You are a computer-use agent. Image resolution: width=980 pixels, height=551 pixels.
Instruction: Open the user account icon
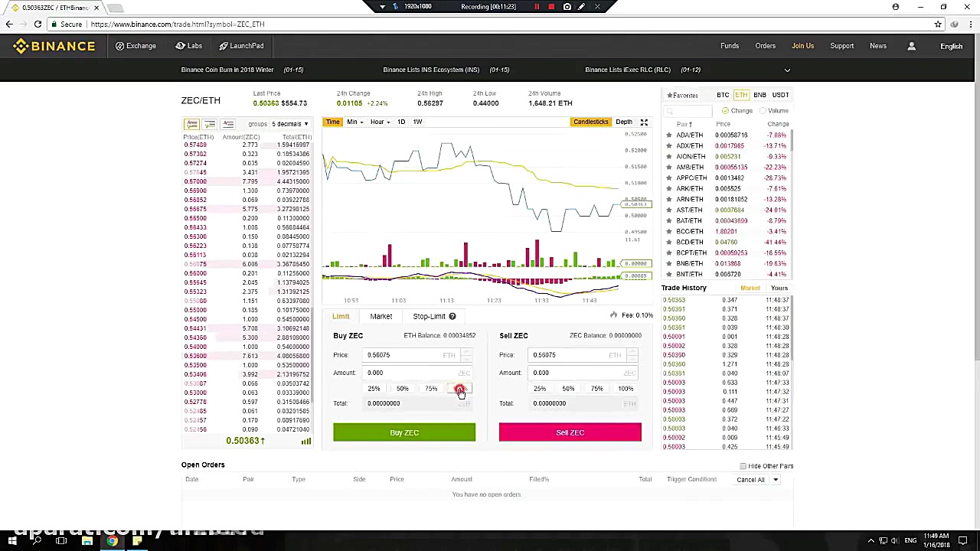[911, 46]
